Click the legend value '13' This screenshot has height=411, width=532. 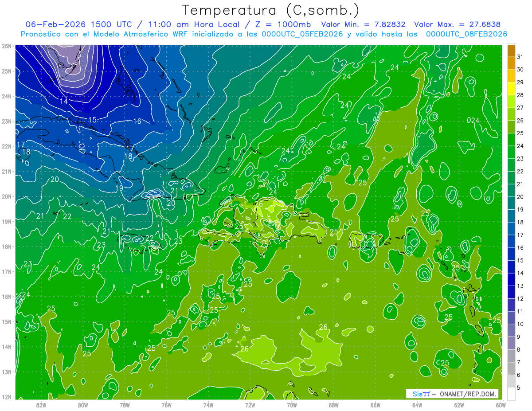520,286
